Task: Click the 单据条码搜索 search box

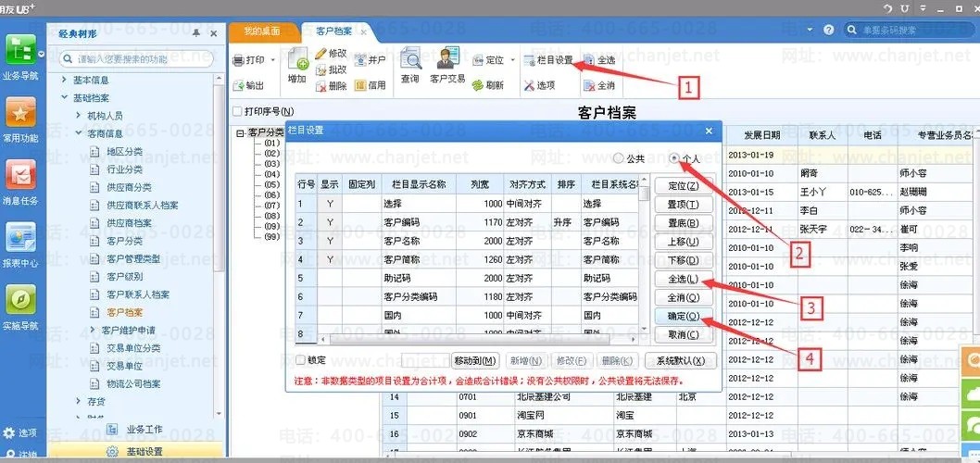Action: click(911, 30)
